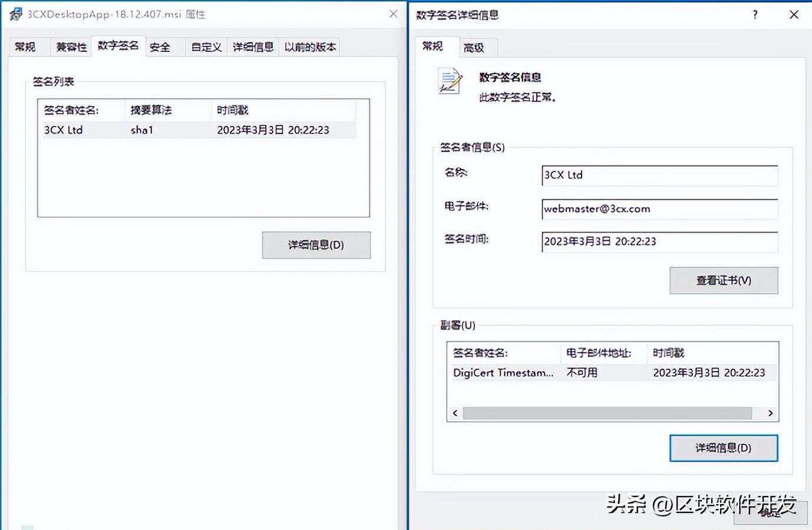Viewport: 812px width, 530px height.
Task: Click the left arrow of the countersignature scrollbar
Action: coord(454,413)
